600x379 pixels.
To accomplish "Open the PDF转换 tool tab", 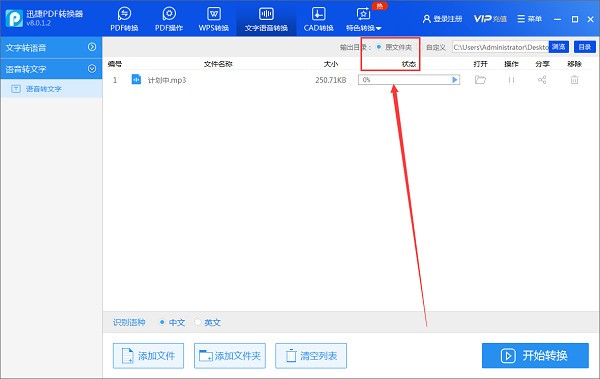I will pos(124,19).
